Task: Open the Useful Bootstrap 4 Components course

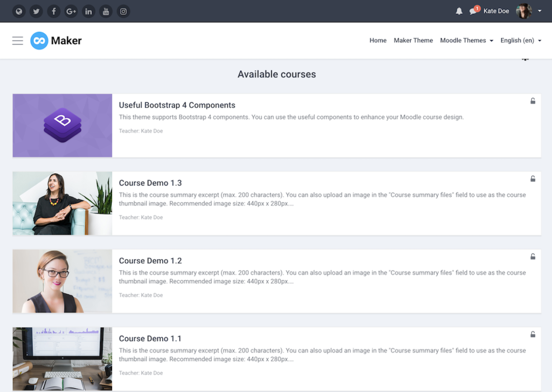Action: pyautogui.click(x=177, y=105)
